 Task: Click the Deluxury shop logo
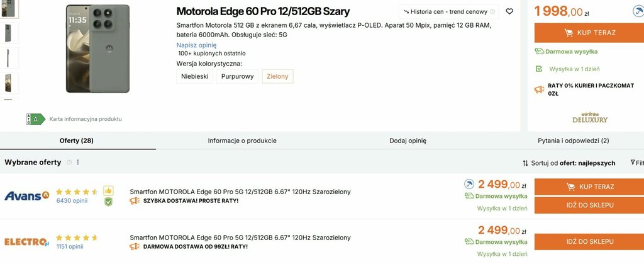click(589, 118)
